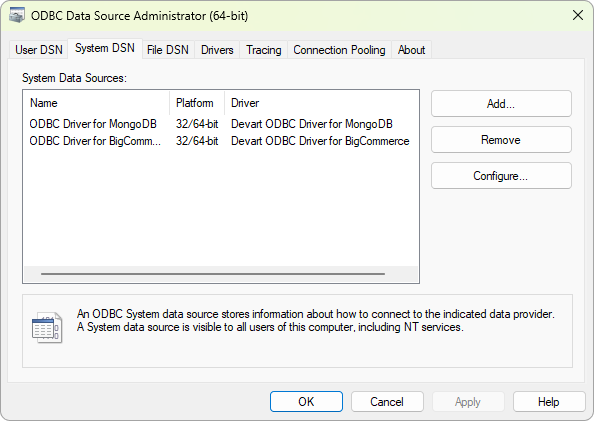594x421 pixels.
Task: Click the Cancel button
Action: tap(387, 402)
